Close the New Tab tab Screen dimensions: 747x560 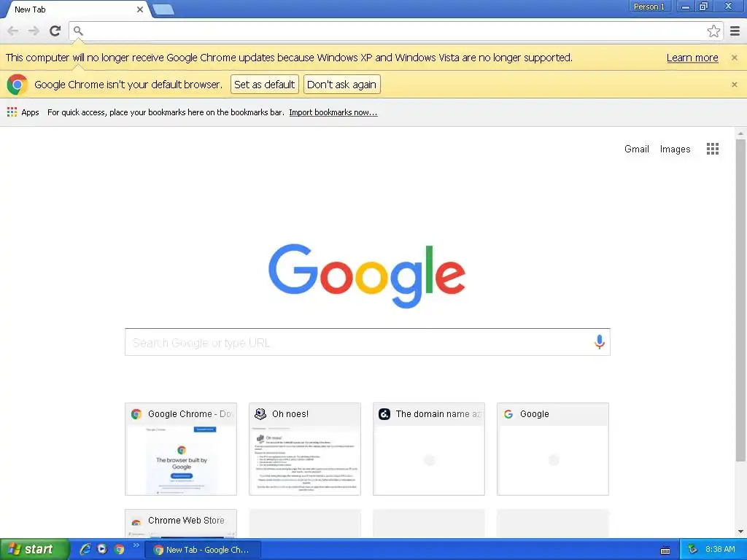coord(140,9)
